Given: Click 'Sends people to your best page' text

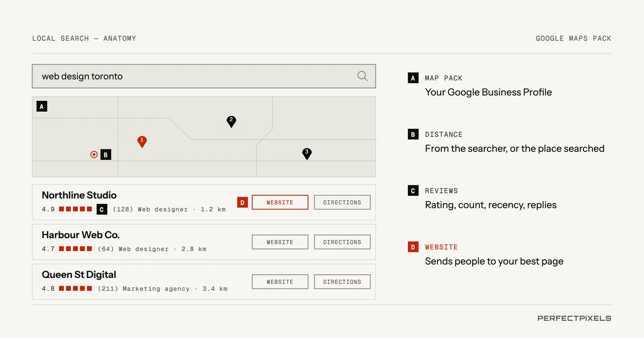Looking at the screenshot, I should (x=494, y=261).
